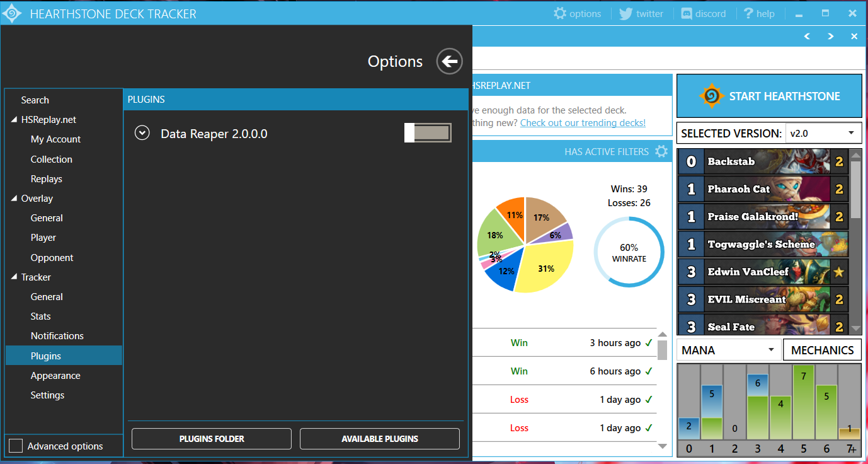Collapse the HSReplay.net tree section
This screenshot has height=464, width=868.
pyautogui.click(x=14, y=120)
